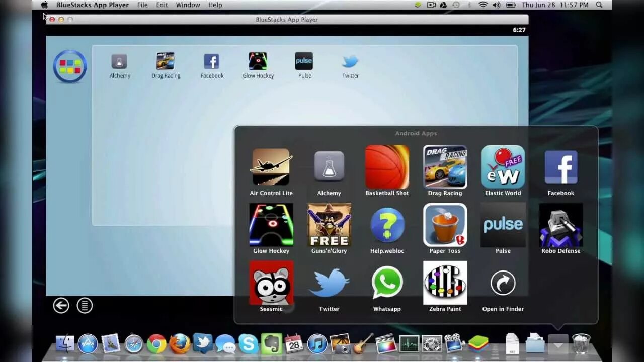Launch Google Chrome from the Dock
Screen dimensions: 644x362
pos(156,343)
